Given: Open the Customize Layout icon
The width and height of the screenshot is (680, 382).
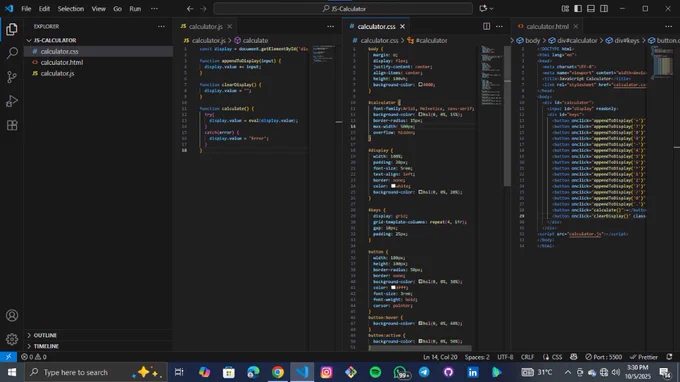Looking at the screenshot, I should pos(565,9).
